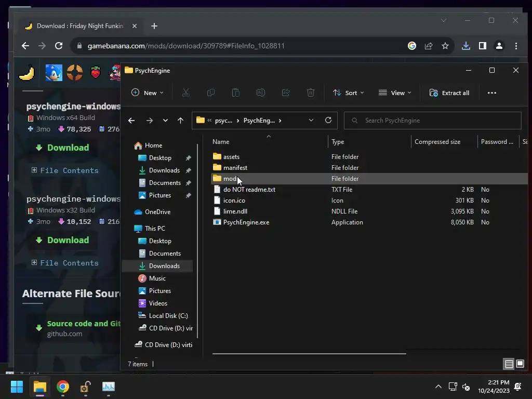This screenshot has height=399, width=532.
Task: Click Chrome tab search chevron
Action: tap(444, 20)
